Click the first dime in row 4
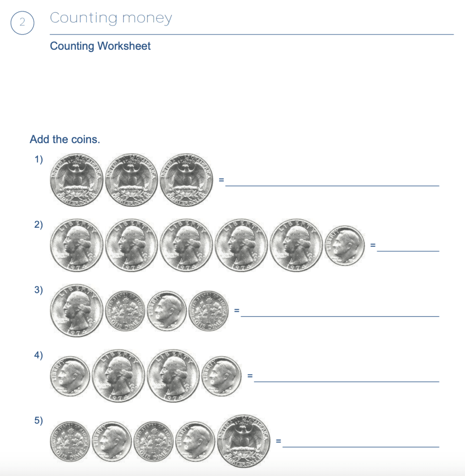Image resolution: width=465 pixels, height=476 pixels. (70, 376)
